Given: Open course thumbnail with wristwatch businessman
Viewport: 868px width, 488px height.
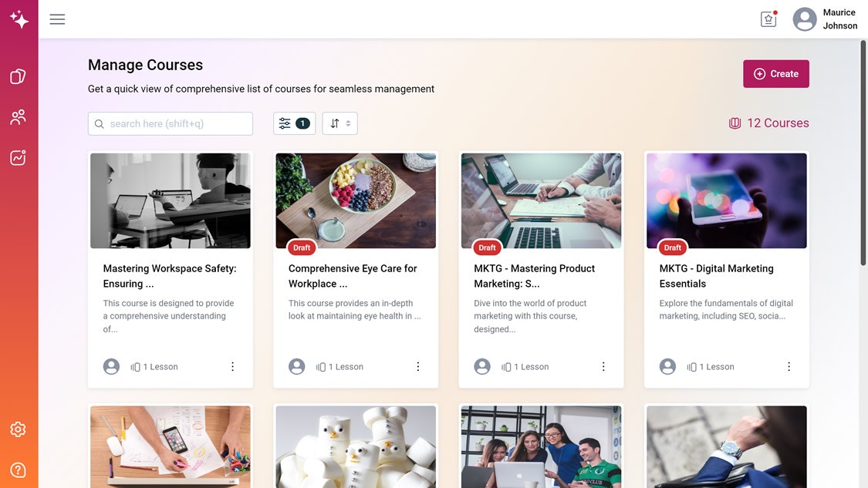Looking at the screenshot, I should coord(726,446).
